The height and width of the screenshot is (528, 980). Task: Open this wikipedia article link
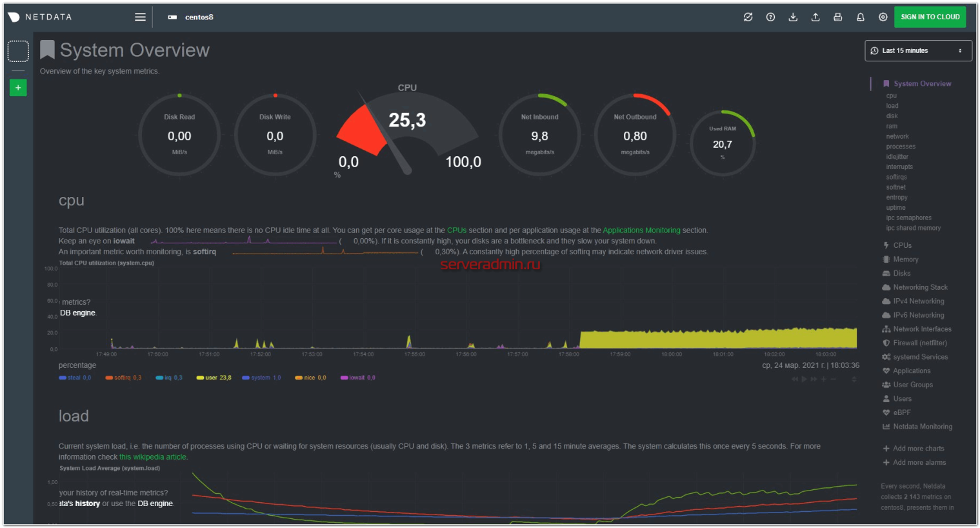(153, 457)
